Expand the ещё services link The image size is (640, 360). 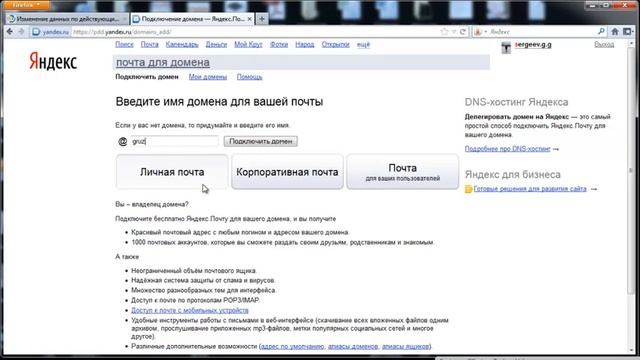pyautogui.click(x=363, y=44)
